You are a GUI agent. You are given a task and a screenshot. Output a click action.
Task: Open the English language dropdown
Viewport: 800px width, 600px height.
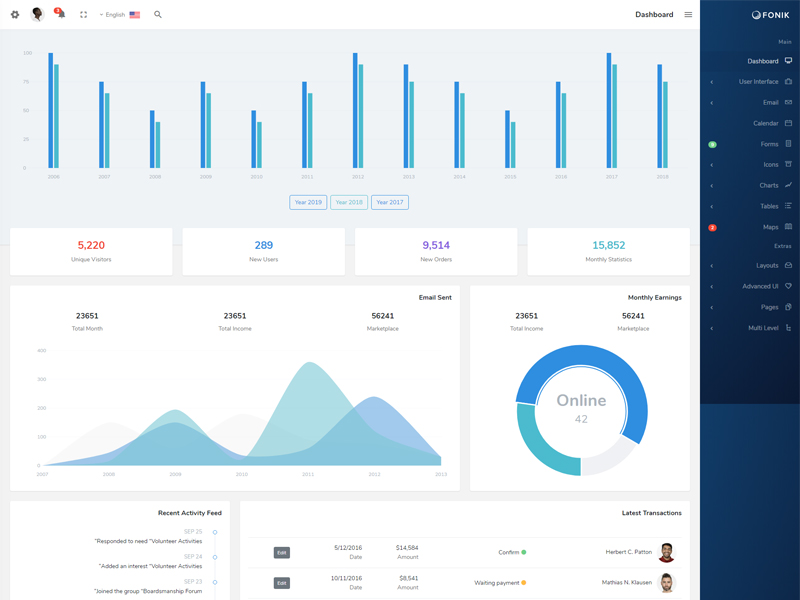coord(119,15)
